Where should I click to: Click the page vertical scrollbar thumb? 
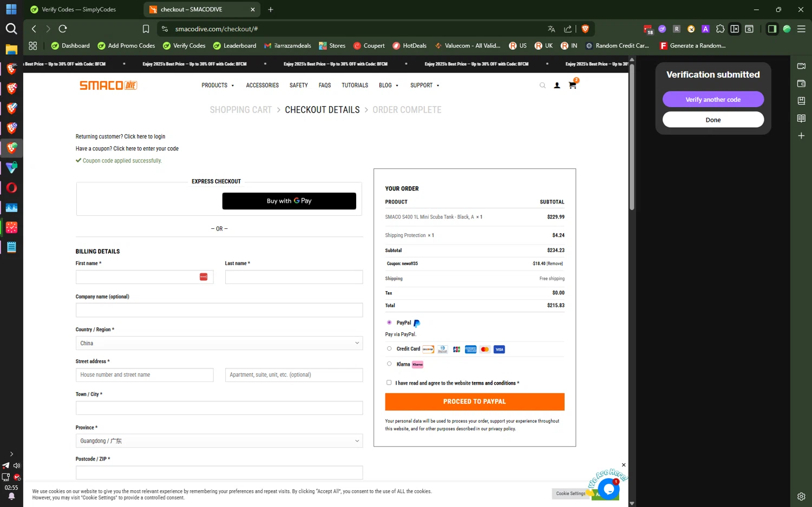632,137
